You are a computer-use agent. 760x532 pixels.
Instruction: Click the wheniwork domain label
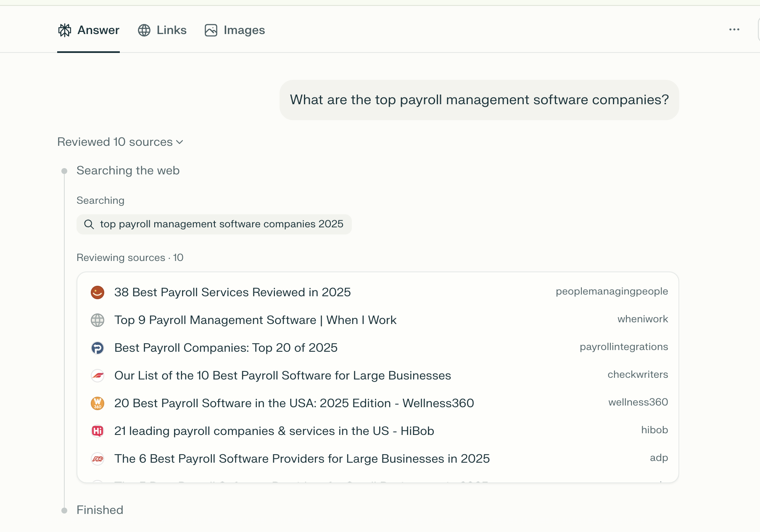(x=643, y=319)
